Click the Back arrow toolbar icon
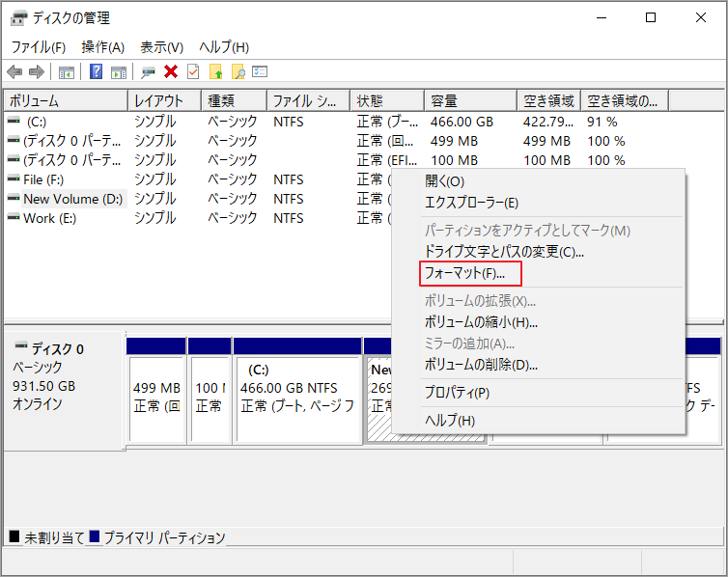 click(14, 72)
